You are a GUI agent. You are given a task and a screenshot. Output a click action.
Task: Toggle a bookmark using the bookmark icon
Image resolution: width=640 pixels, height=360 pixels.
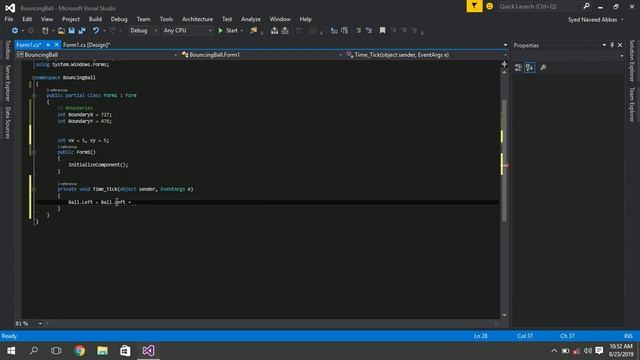(382, 31)
